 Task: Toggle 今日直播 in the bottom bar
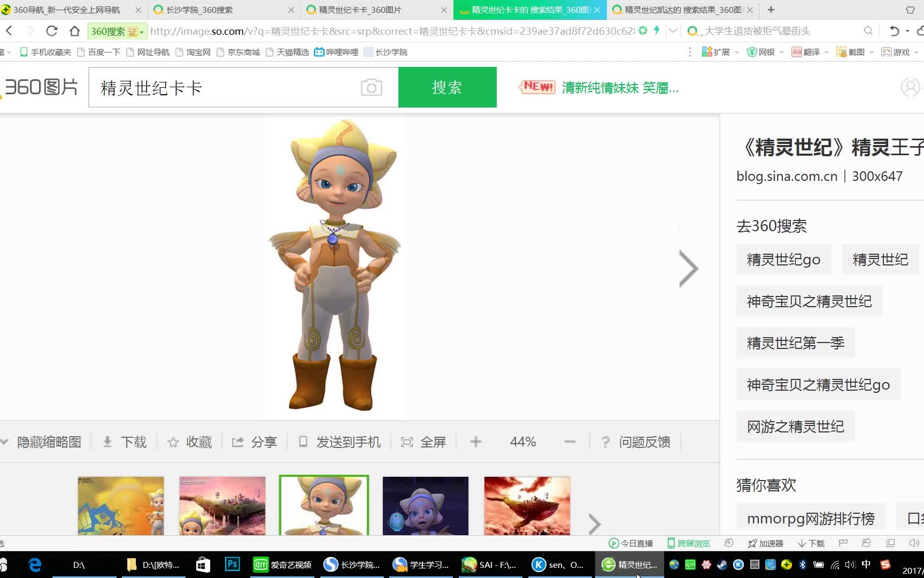click(631, 543)
